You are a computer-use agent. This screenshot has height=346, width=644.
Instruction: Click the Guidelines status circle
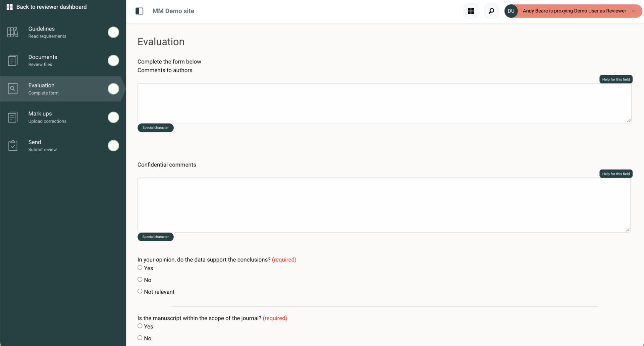point(113,32)
